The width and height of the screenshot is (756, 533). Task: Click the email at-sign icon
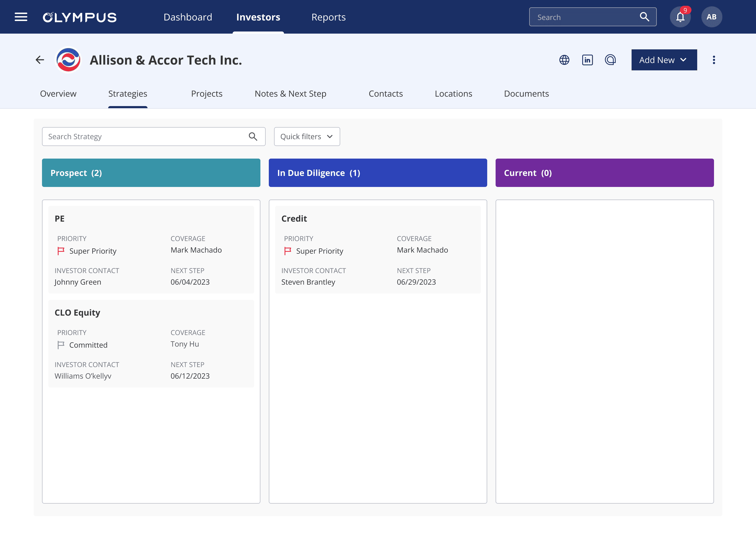610,60
